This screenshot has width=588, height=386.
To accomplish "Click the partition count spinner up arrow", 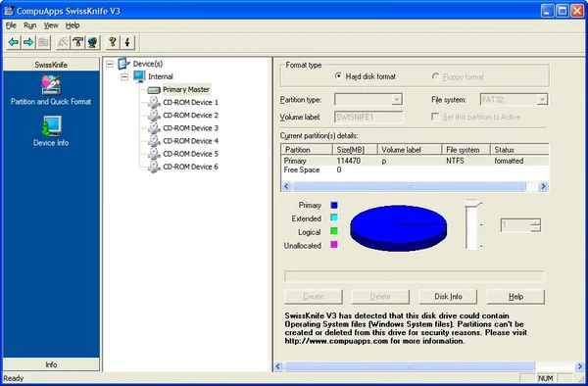I will point(536,221).
